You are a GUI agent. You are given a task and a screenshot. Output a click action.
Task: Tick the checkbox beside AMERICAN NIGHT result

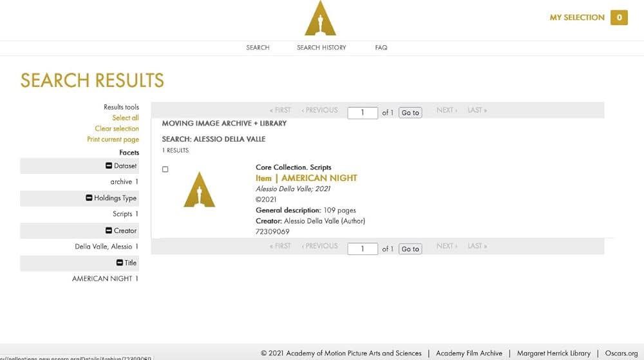click(166, 169)
